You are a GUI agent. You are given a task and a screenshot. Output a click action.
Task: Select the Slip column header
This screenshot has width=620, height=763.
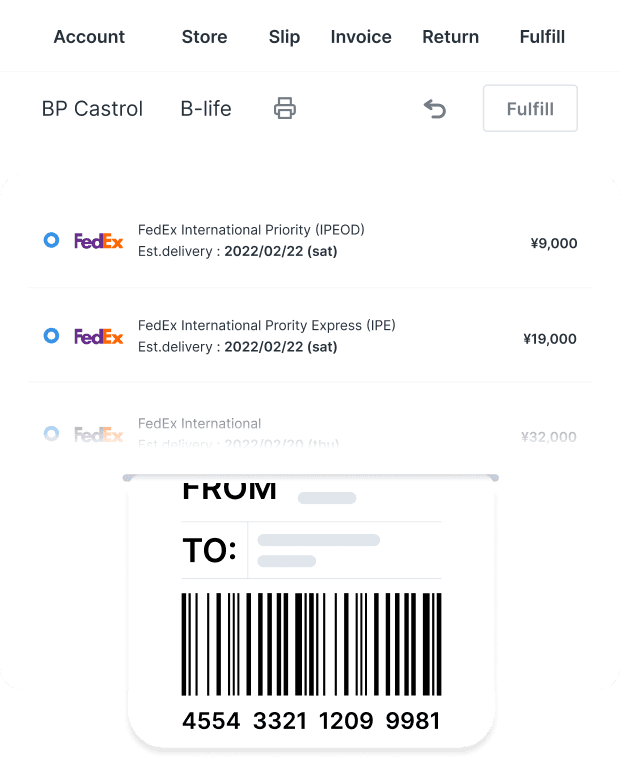click(x=284, y=37)
